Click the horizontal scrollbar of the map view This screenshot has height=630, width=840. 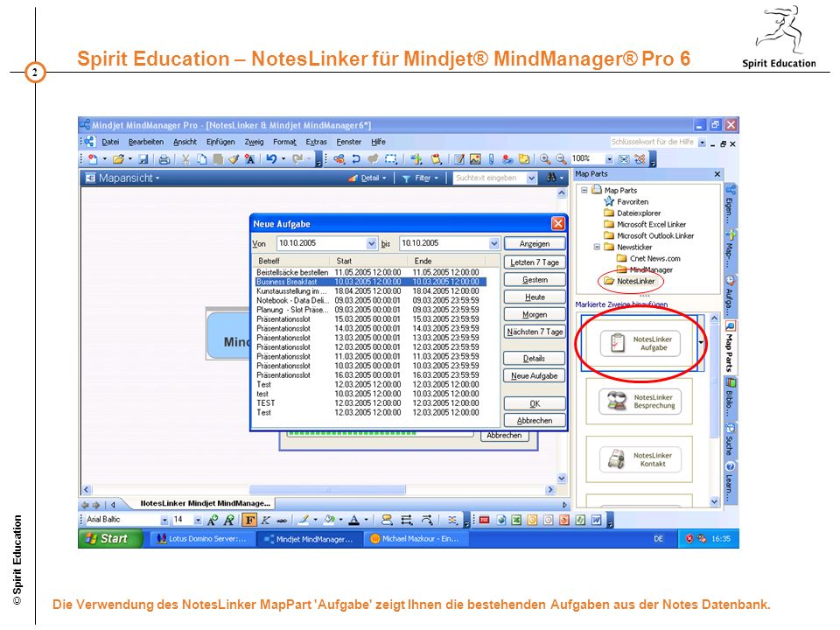click(318, 490)
